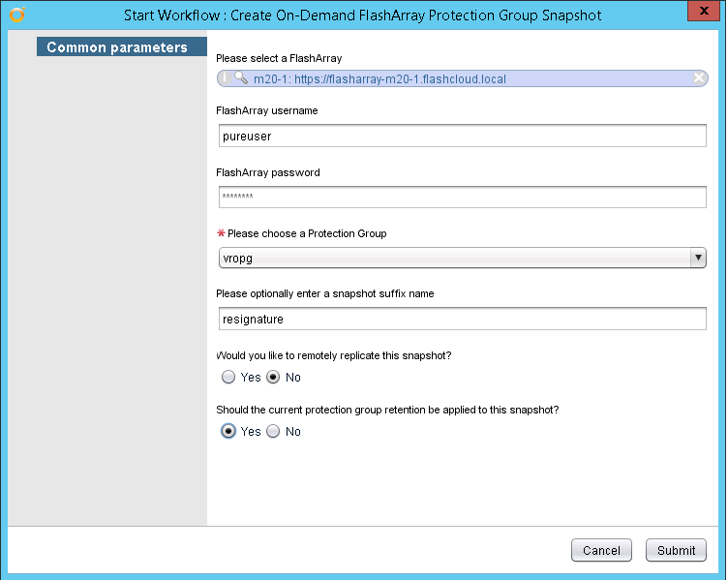
Task: Click the m20-1 flasharray URL link
Action: click(379, 79)
